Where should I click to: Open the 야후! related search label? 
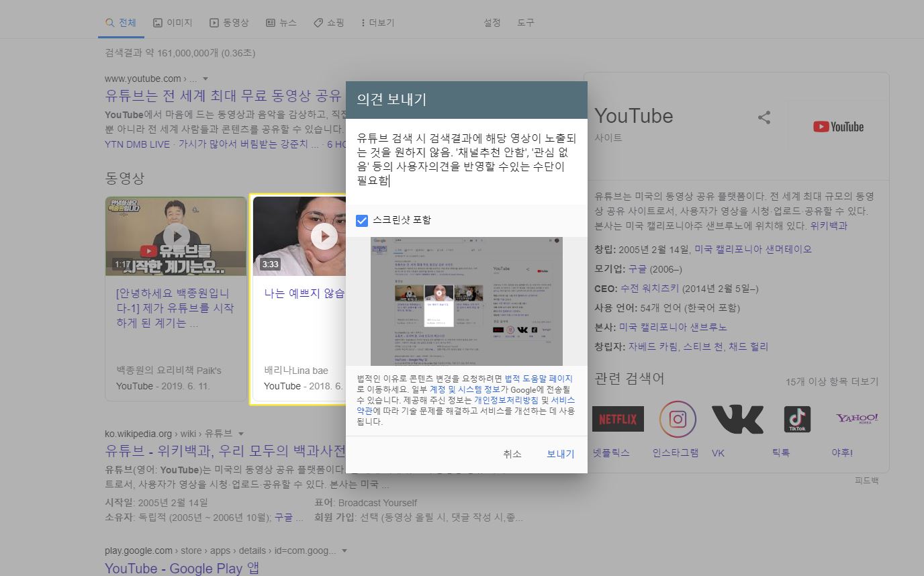[842, 453]
